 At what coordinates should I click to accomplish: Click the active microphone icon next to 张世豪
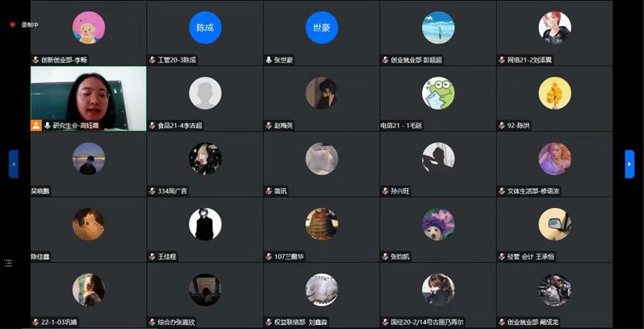pos(269,60)
